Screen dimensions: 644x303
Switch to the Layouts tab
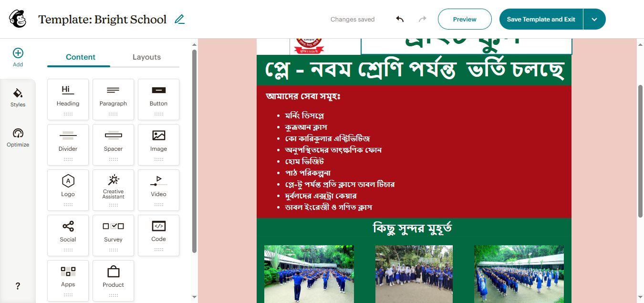click(x=146, y=57)
